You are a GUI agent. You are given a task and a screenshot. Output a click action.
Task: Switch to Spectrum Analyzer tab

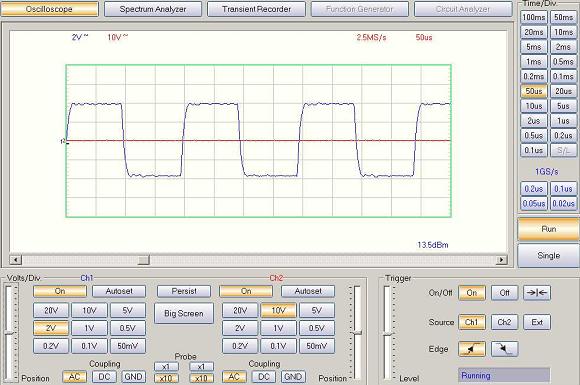tap(153, 9)
